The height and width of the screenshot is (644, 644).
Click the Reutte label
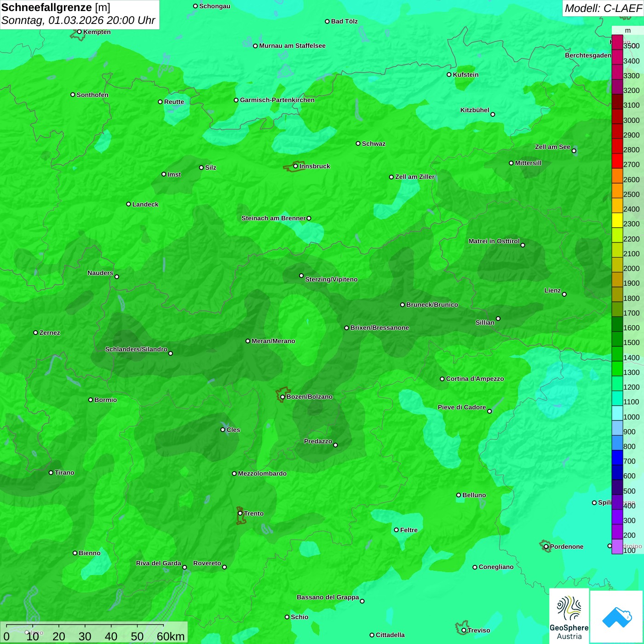(174, 102)
